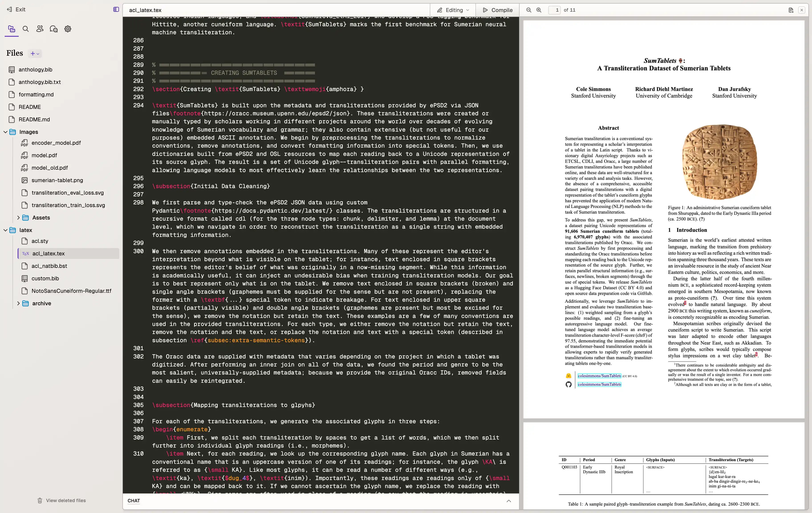This screenshot has height=513, width=812.
Task: Open anthology.bib from the file tree
Action: point(36,69)
